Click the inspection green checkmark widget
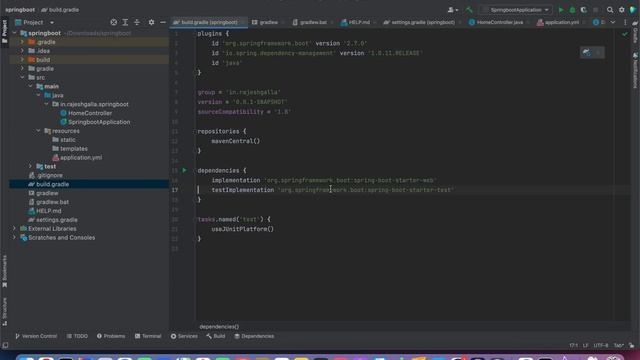Image resolution: width=640 pixels, height=360 pixels. pyautogui.click(x=624, y=34)
